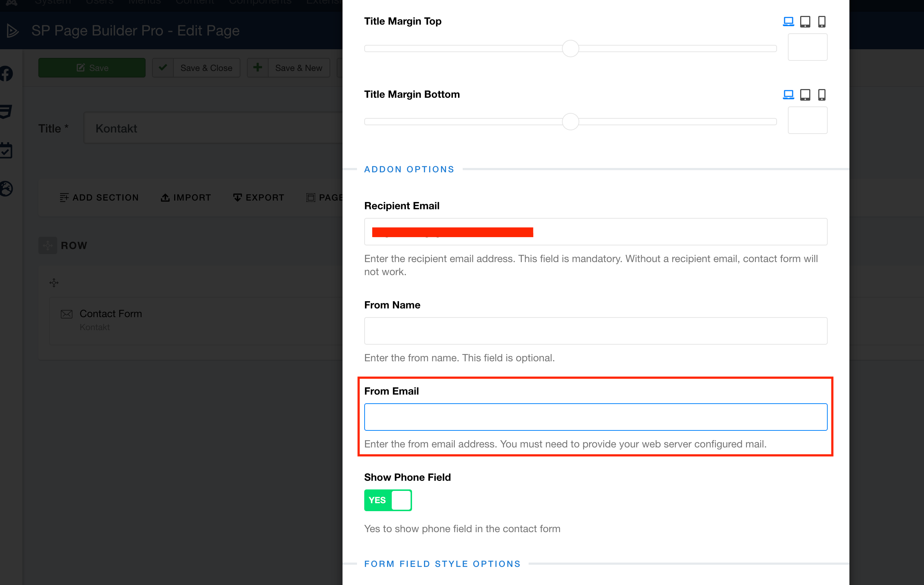This screenshot has height=585, width=924.
Task: Select mobile device icon for Title Margin Top
Action: click(x=821, y=21)
